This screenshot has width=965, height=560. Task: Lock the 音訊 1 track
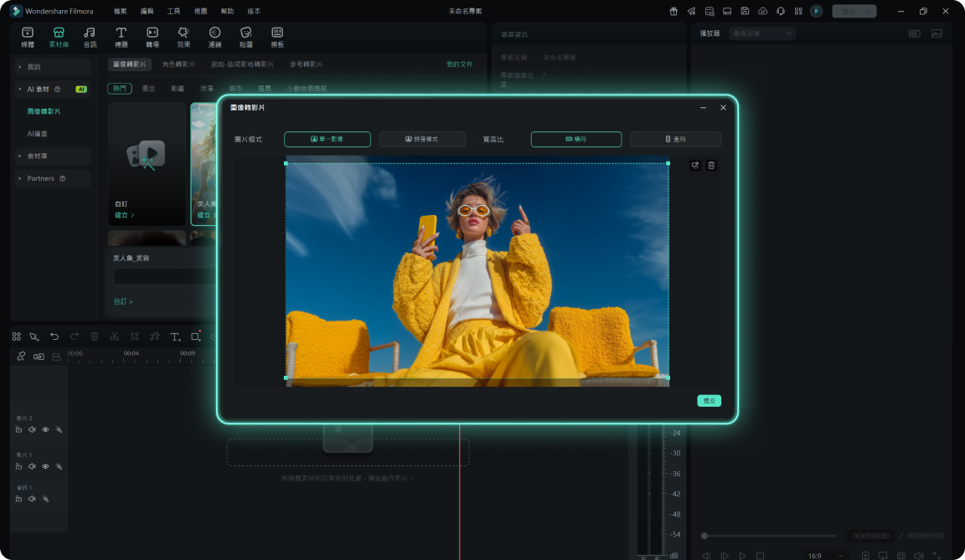point(19,499)
